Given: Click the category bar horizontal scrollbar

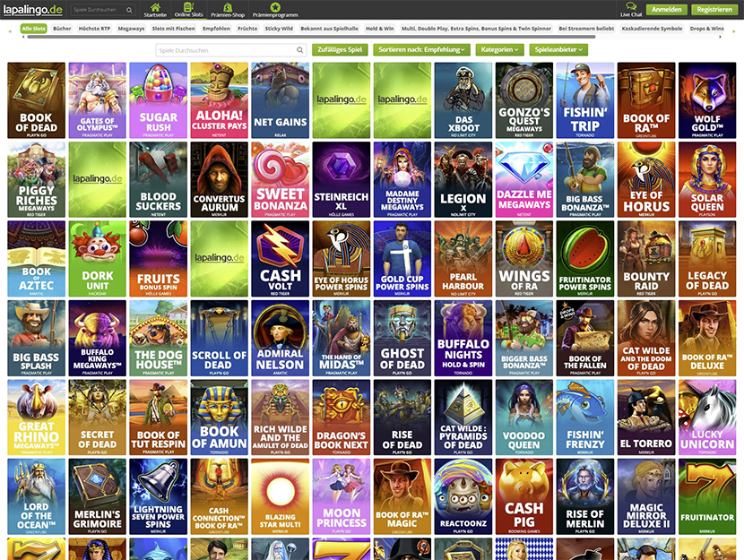Looking at the screenshot, I should point(311,37).
